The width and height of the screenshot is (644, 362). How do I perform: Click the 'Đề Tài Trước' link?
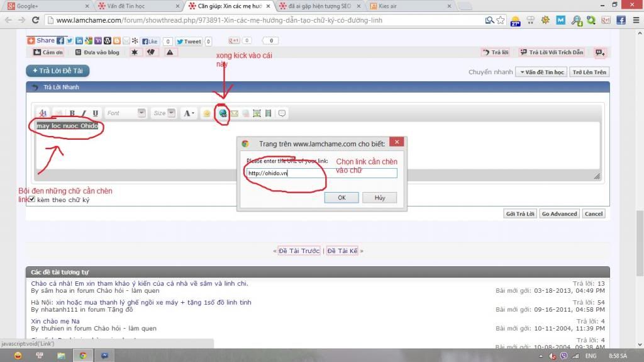click(x=299, y=251)
